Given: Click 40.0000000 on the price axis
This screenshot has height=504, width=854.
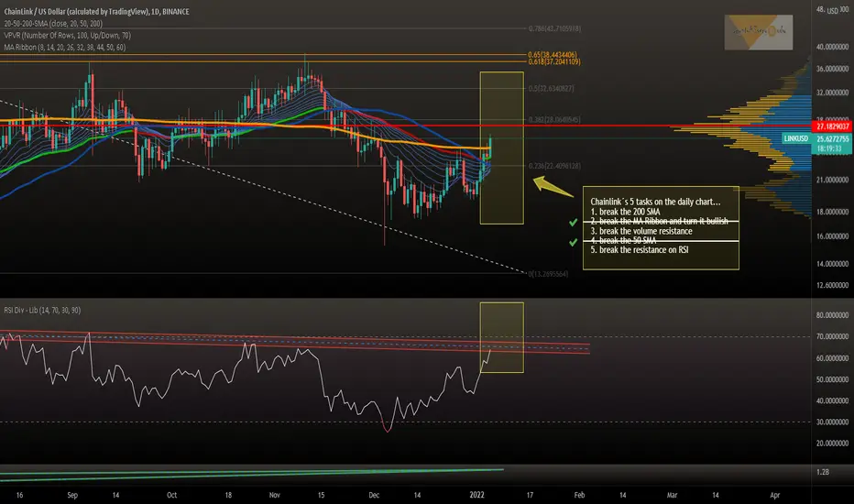Looking at the screenshot, I should (832, 48).
